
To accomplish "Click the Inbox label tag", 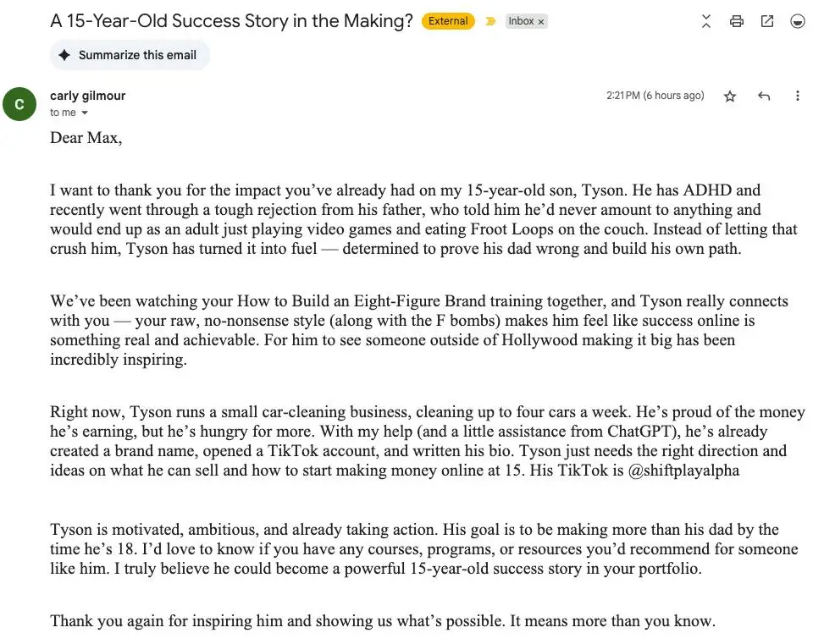I will pyautogui.click(x=521, y=21).
